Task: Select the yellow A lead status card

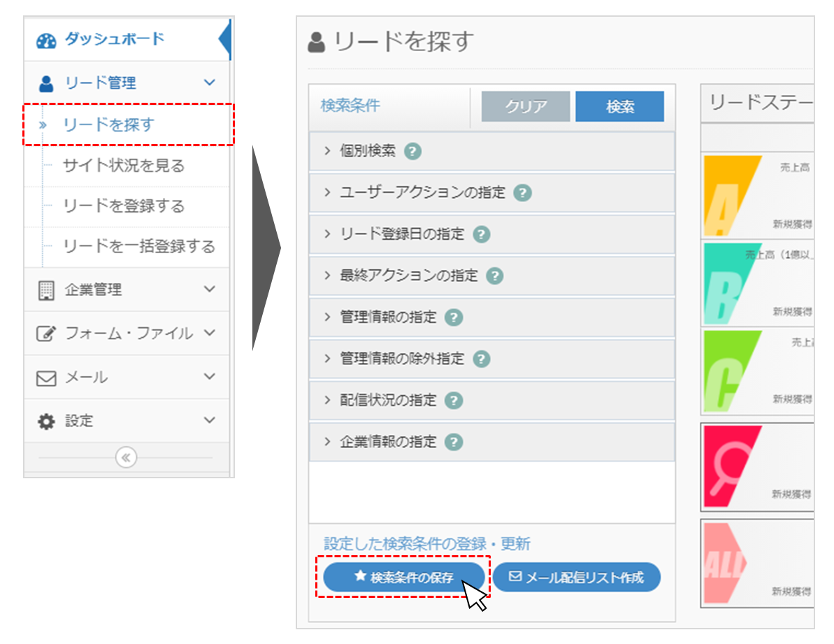Action: (758, 196)
